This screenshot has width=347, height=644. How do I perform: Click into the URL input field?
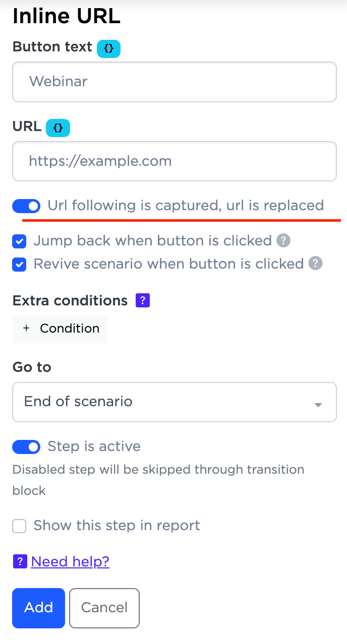click(x=174, y=161)
